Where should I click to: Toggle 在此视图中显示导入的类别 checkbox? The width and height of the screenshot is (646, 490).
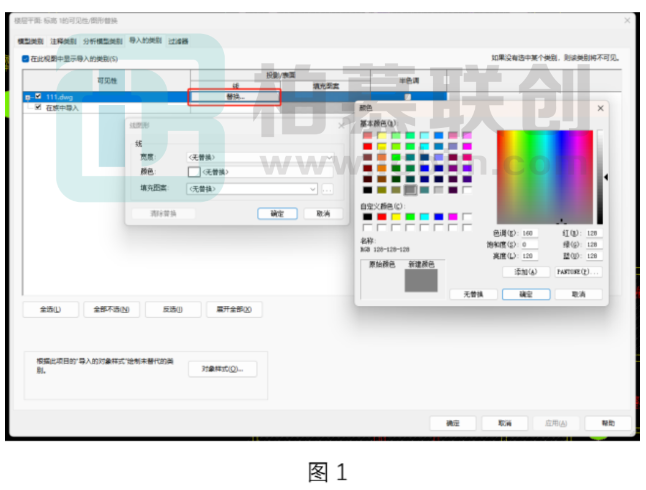pos(26,59)
